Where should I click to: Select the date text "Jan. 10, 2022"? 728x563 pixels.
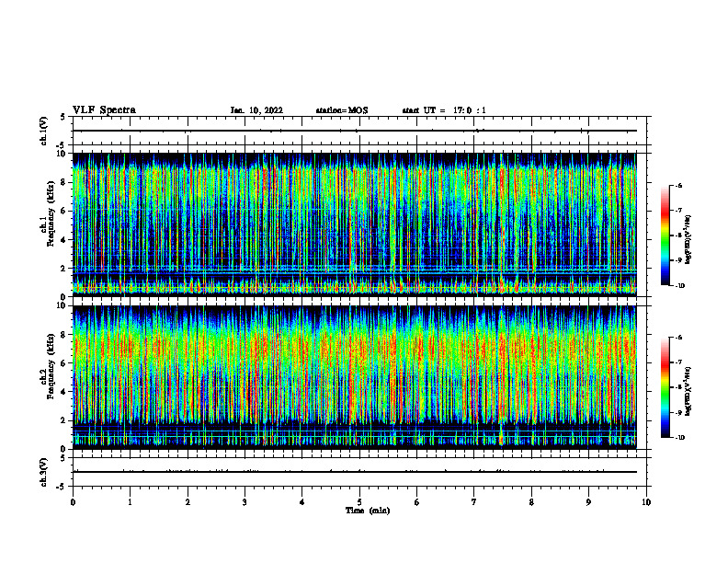tap(256, 110)
